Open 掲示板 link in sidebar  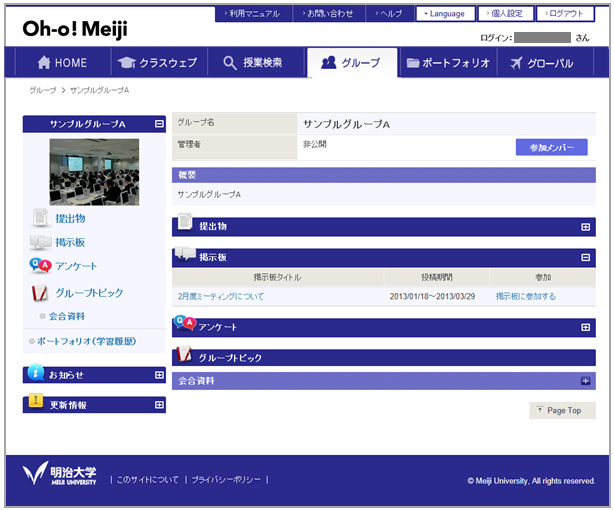pos(70,242)
